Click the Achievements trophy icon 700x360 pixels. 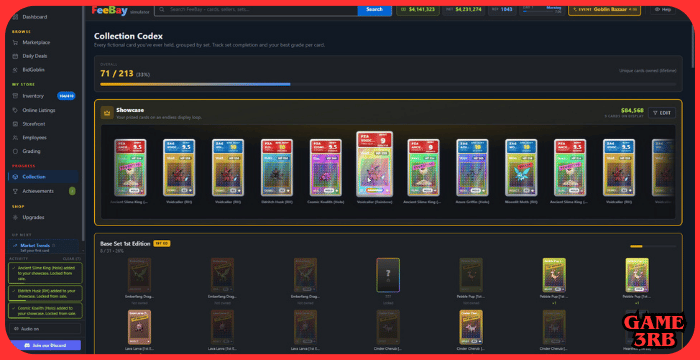15,191
